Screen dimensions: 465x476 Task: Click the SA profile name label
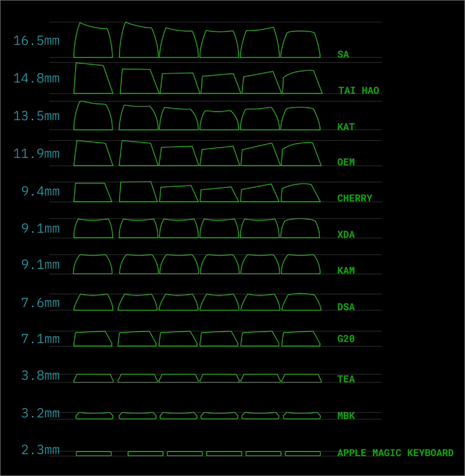coord(343,55)
